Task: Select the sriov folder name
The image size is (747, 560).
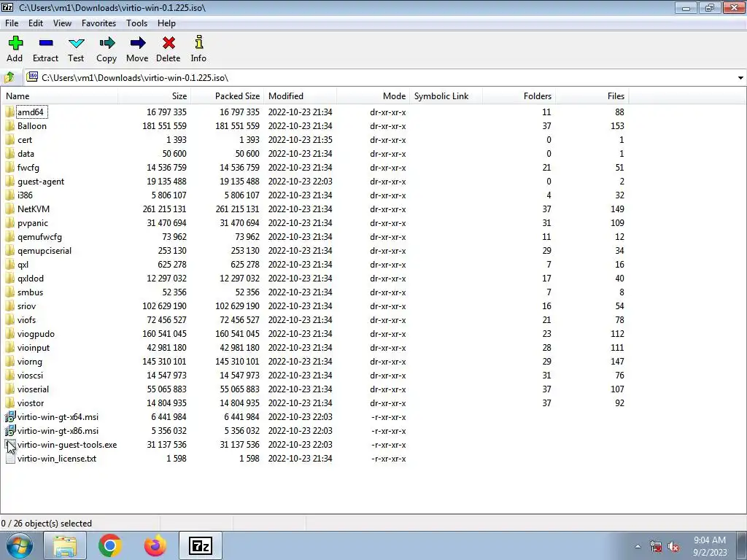Action: [x=26, y=306]
